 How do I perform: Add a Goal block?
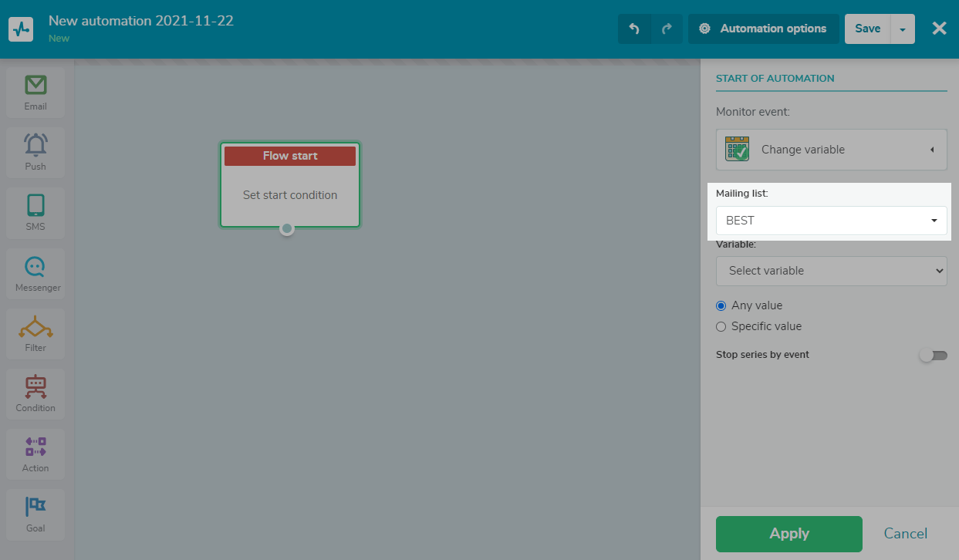click(x=35, y=514)
